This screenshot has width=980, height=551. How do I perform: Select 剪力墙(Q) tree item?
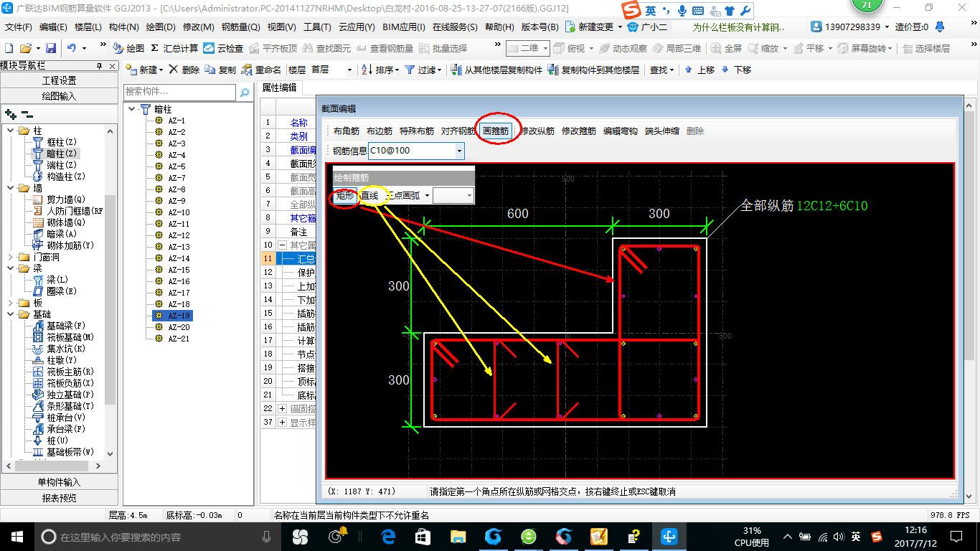tap(59, 199)
